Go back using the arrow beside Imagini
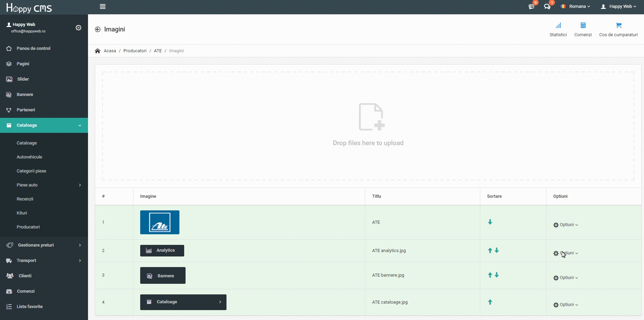Screen dimensions: 644x320 98,29
